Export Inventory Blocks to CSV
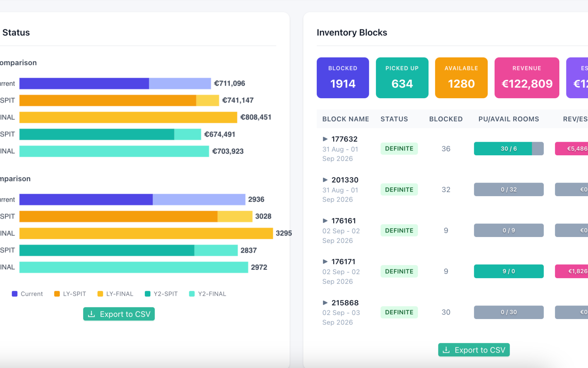 (x=474, y=350)
